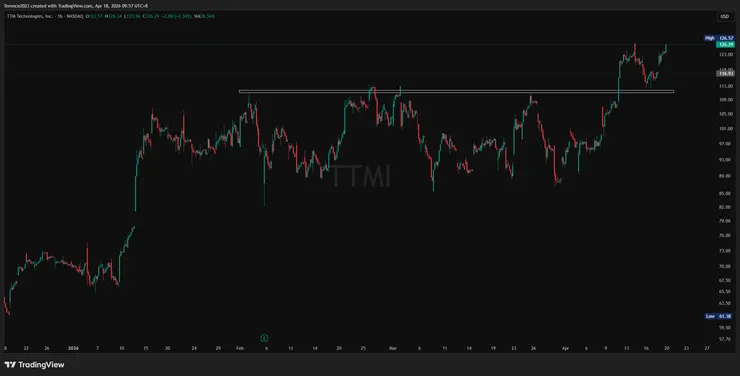
Task: Click the Feb month label on time axis
Action: tap(240, 349)
